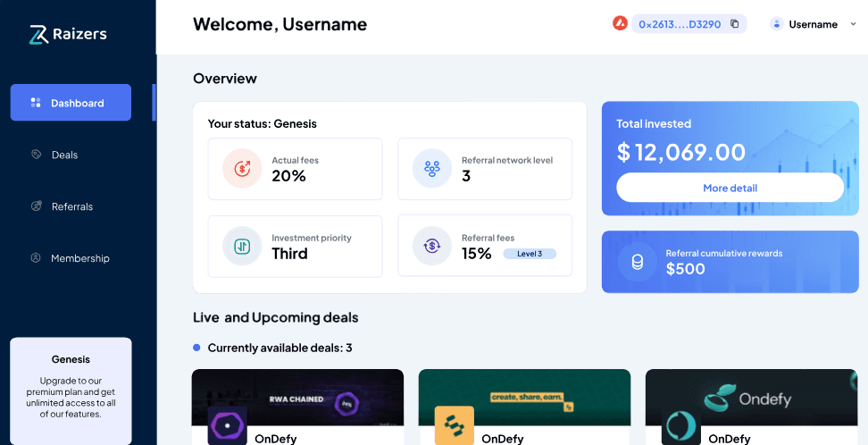Image resolution: width=868 pixels, height=445 pixels.
Task: Copy the wallet address with copy icon
Action: pyautogui.click(x=735, y=24)
